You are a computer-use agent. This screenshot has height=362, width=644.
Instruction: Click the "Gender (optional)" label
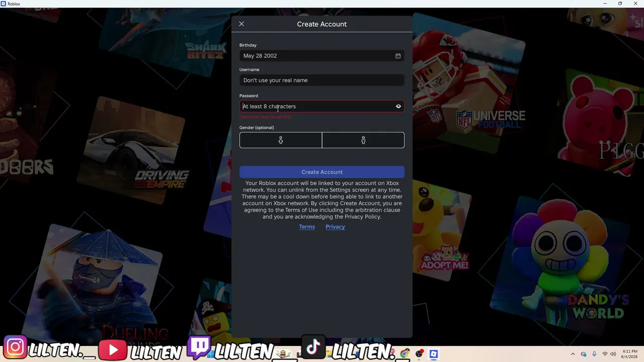coord(257,128)
